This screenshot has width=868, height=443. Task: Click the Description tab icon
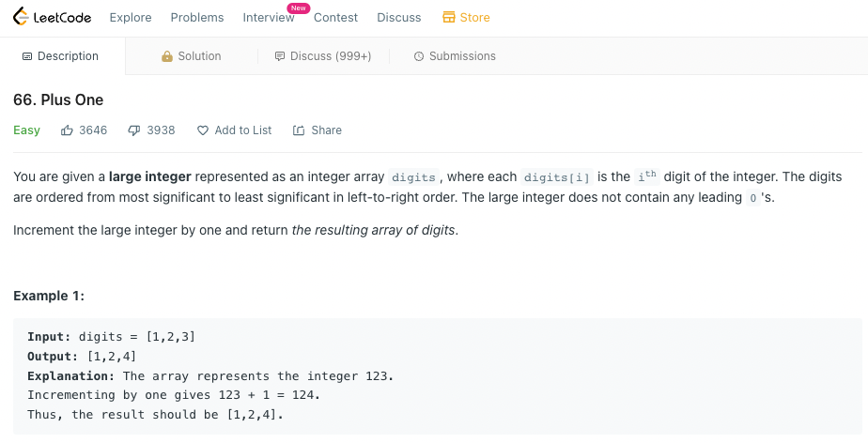[27, 56]
